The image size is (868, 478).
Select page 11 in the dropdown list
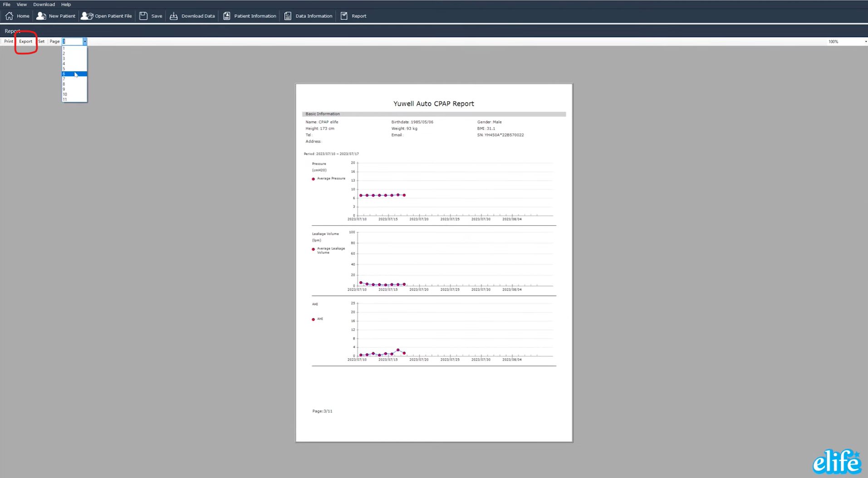click(74, 99)
